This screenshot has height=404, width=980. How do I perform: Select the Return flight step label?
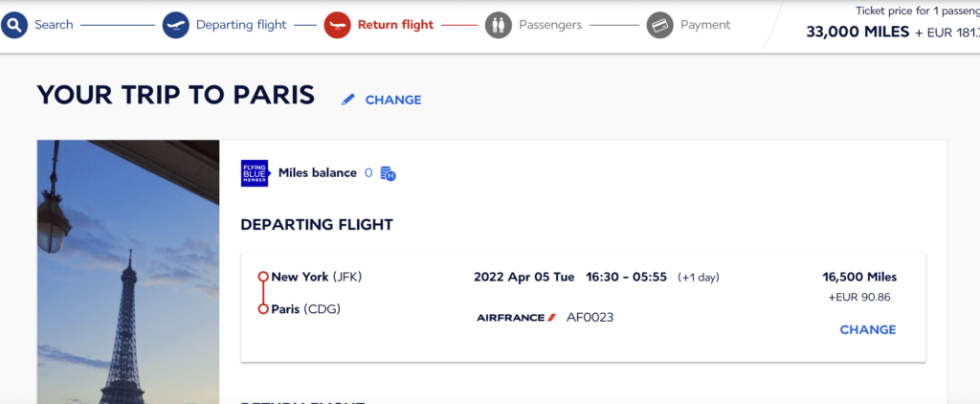tap(395, 25)
